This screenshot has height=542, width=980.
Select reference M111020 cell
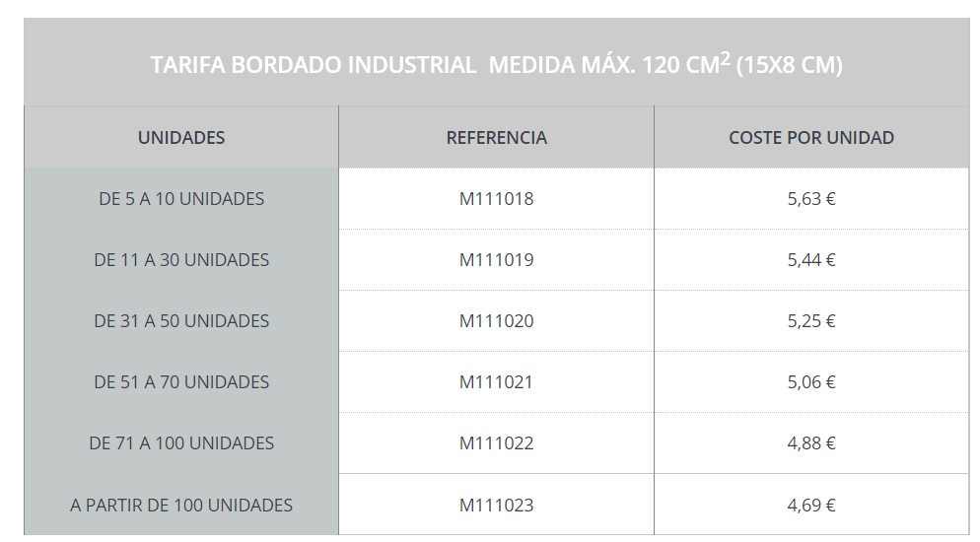(x=496, y=321)
